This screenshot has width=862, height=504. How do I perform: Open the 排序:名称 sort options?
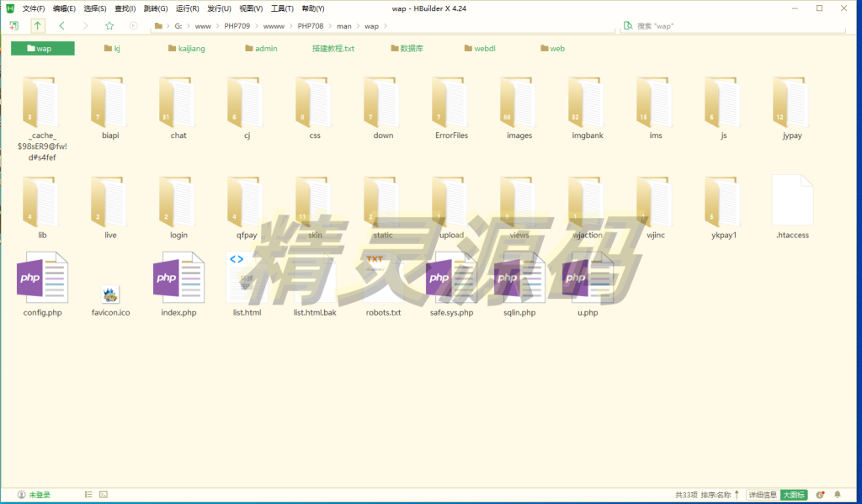click(x=716, y=496)
